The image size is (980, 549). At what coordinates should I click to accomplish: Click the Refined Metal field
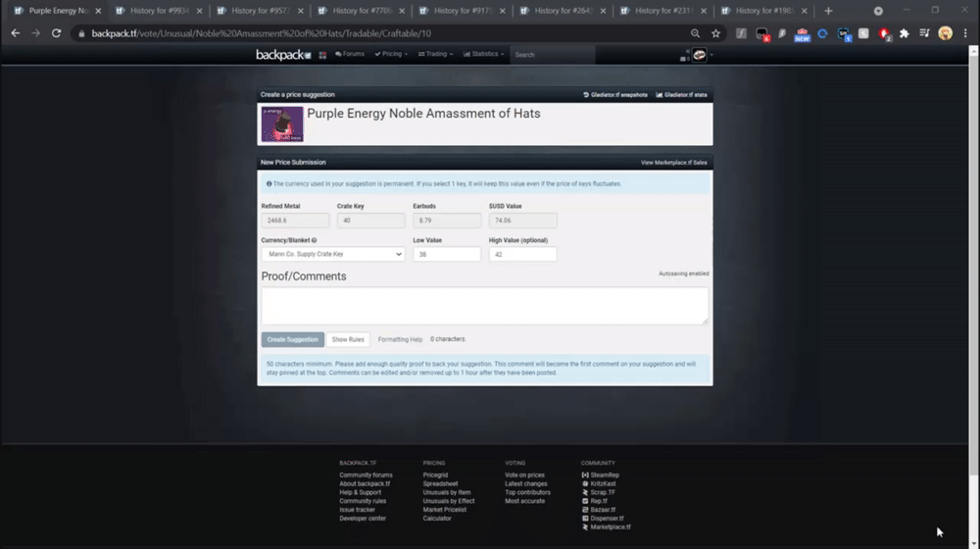[x=295, y=221]
